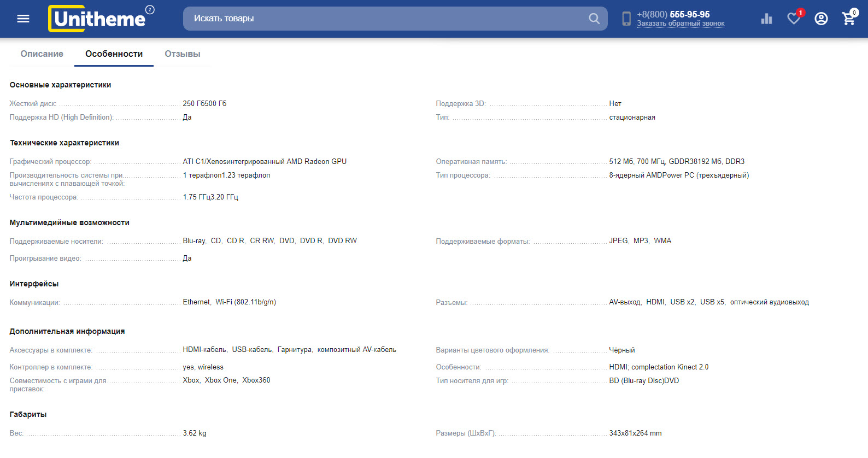
Task: Click the 'DVD RW' media value
Action: pos(342,240)
